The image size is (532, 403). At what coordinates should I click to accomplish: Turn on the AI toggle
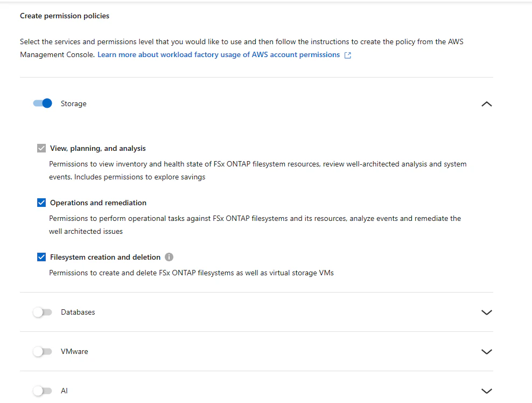43,391
